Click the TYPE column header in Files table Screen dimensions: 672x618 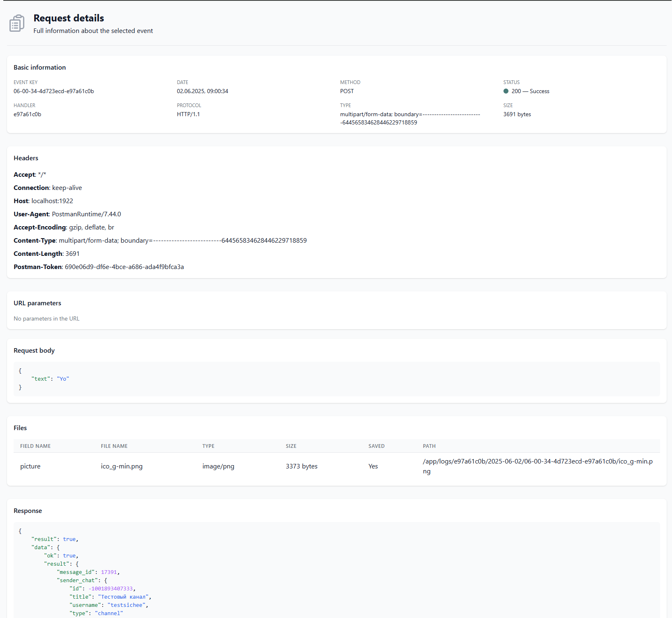coord(208,446)
